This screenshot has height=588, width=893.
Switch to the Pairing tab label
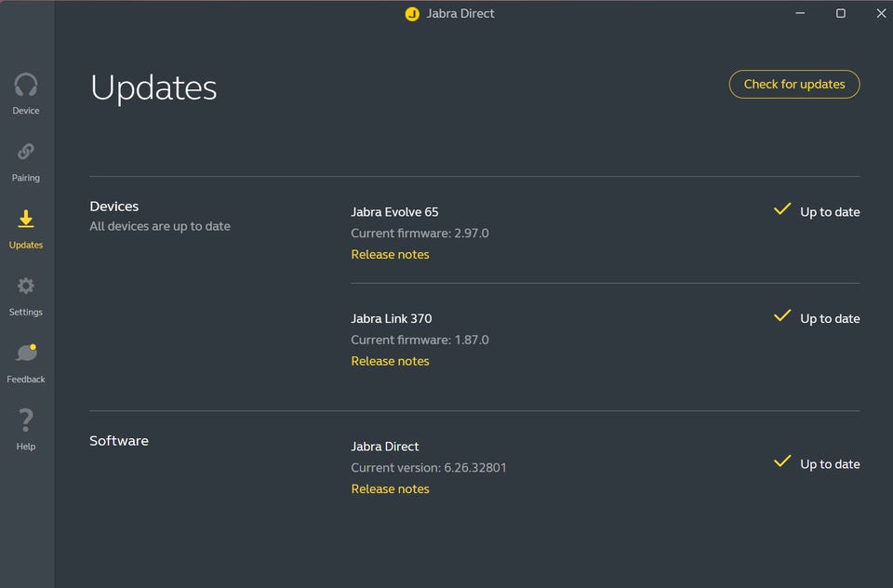[x=26, y=178]
